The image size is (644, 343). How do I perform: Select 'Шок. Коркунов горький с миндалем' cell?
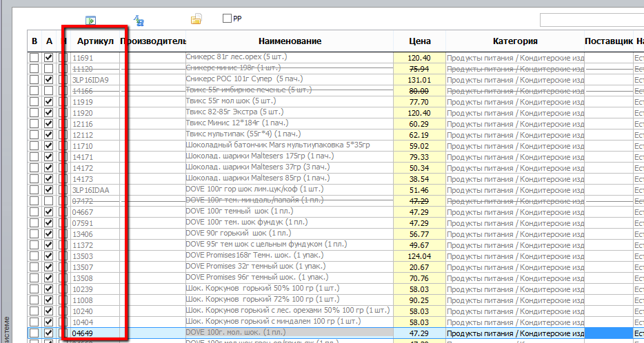tap(290, 322)
